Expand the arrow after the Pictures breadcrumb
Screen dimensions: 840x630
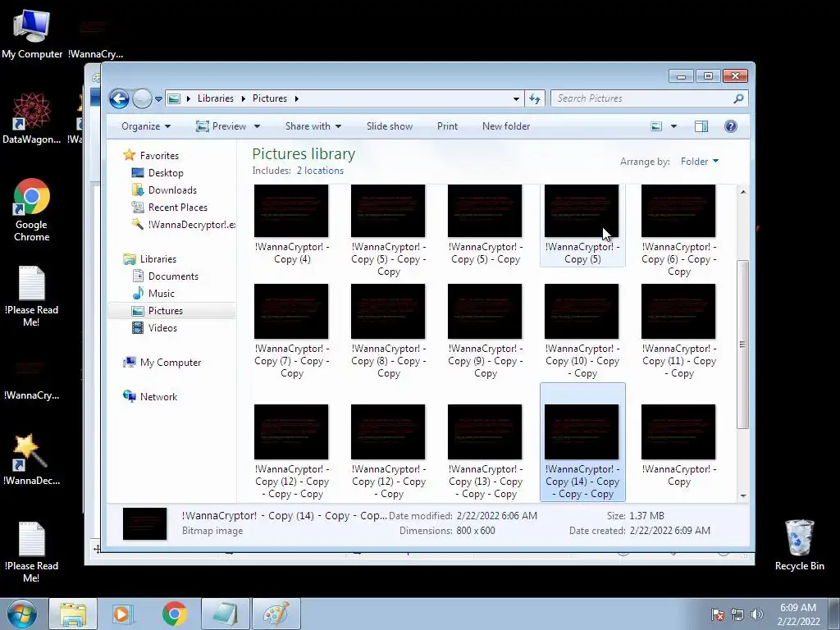tap(296, 98)
